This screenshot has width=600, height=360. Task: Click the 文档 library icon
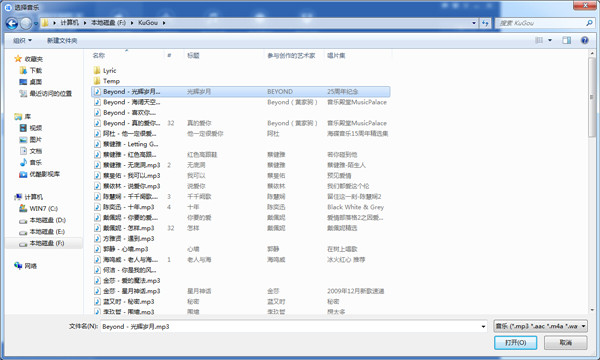[23, 151]
